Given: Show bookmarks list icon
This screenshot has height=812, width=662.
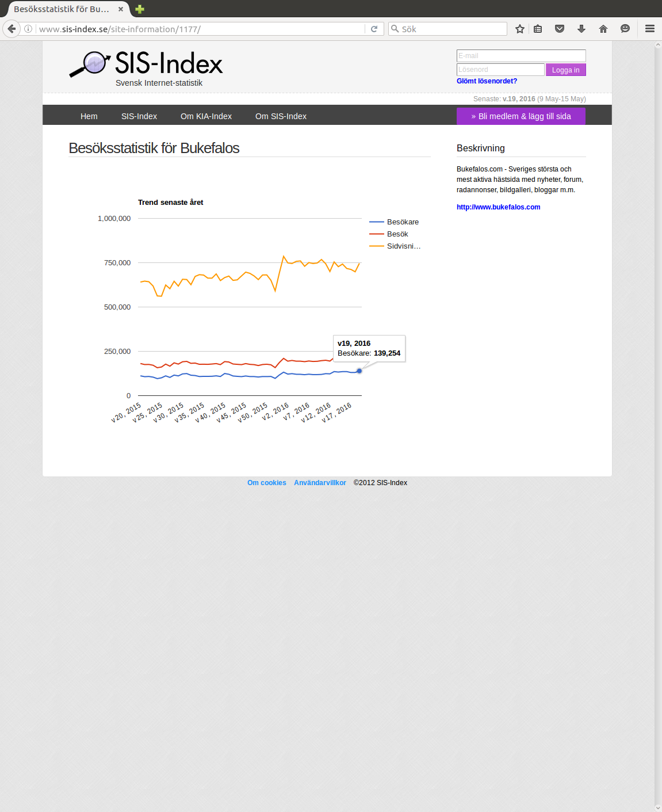Looking at the screenshot, I should (x=538, y=29).
